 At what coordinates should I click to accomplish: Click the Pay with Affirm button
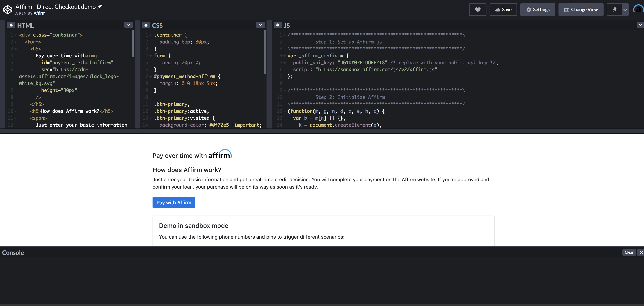pyautogui.click(x=174, y=202)
